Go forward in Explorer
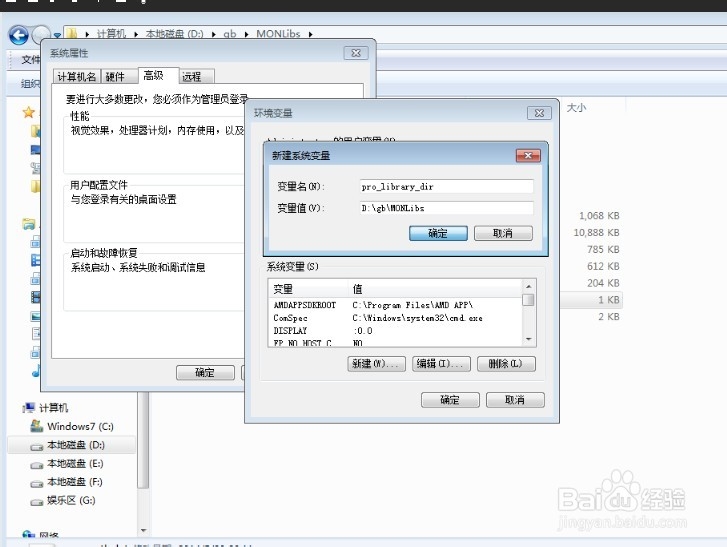 click(x=41, y=35)
